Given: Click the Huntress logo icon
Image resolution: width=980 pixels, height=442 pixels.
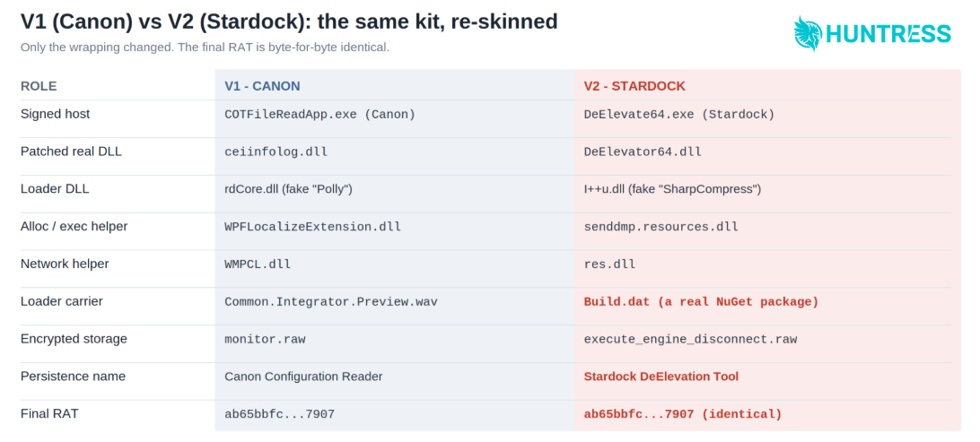Looking at the screenshot, I should click(808, 33).
